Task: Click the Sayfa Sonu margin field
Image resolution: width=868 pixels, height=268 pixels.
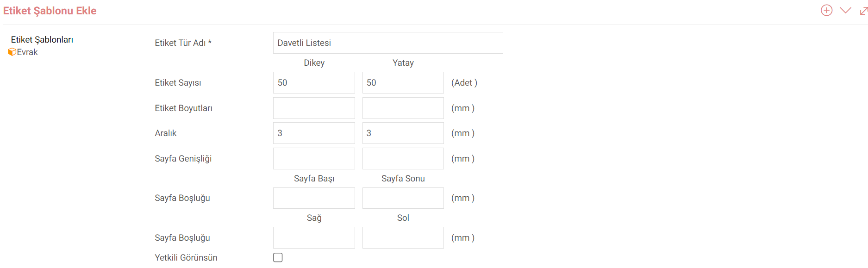Action: coord(403,198)
